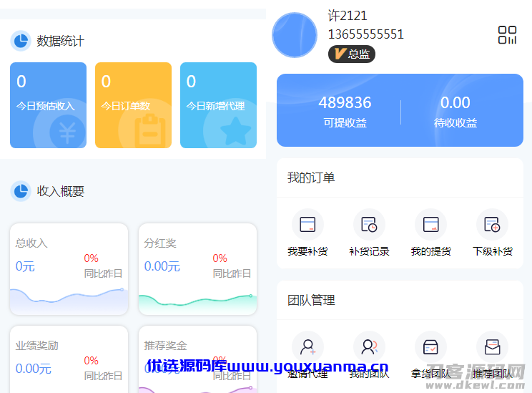532x393 pixels.
Task: Open the 总收入 summary card
Action: click(69, 269)
